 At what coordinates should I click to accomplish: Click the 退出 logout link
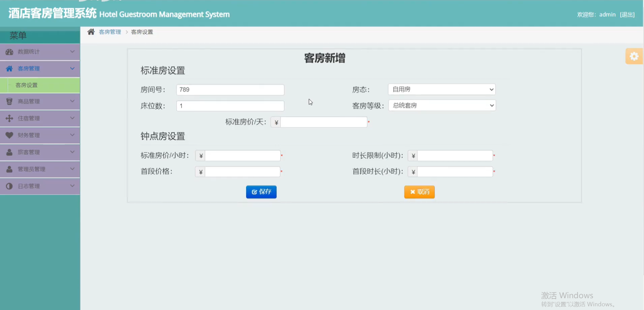point(627,14)
